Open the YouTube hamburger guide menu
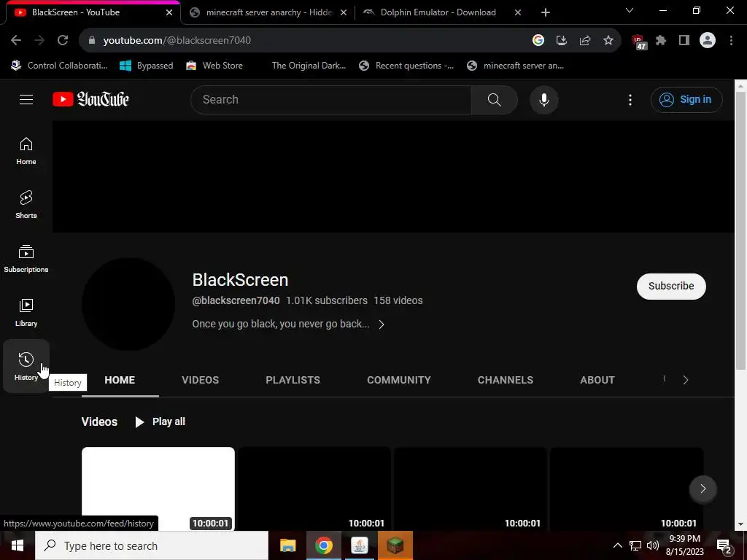 (x=26, y=99)
